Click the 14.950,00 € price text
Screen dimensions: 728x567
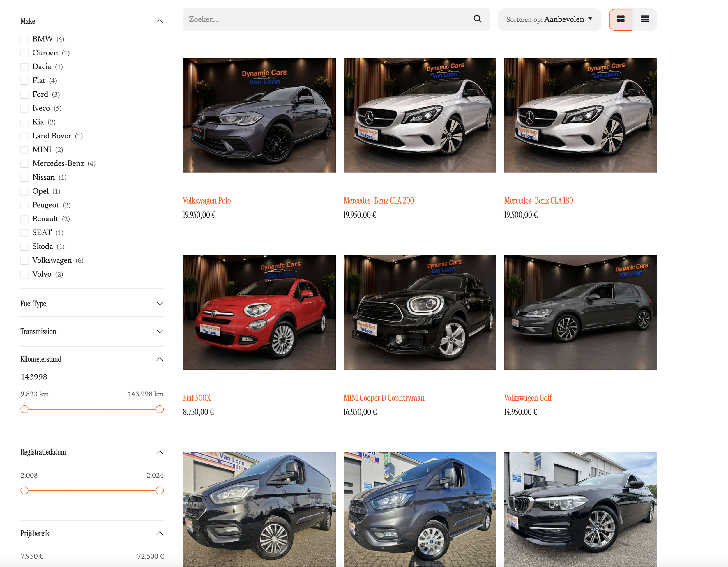[x=521, y=412]
